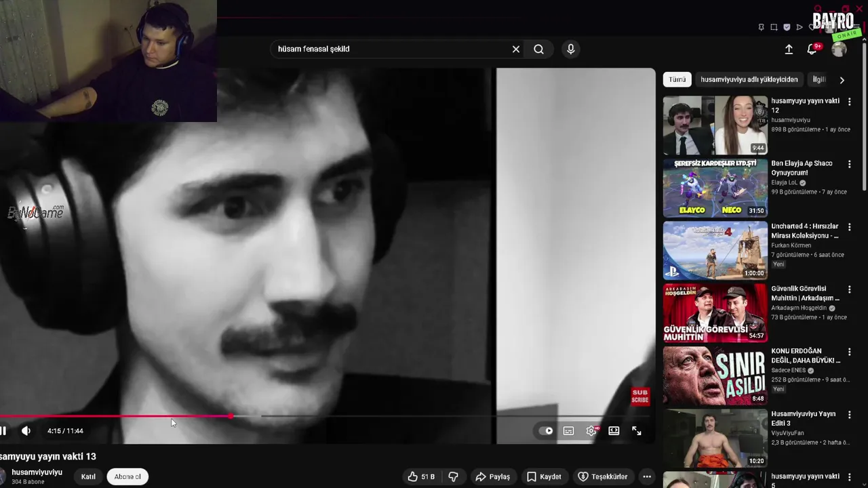Screen dimensions: 868x488
Task: Open husamviyuviyu channel name under the video
Action: pyautogui.click(x=37, y=472)
